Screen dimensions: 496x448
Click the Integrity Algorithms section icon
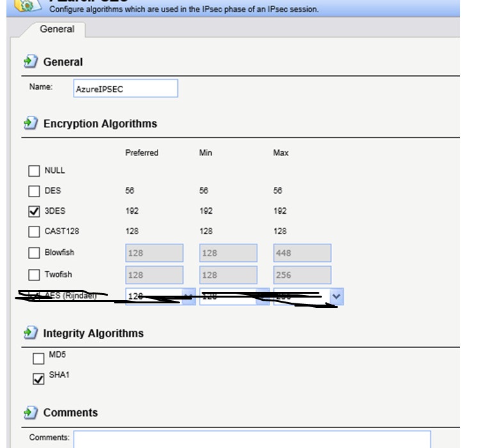coord(31,333)
